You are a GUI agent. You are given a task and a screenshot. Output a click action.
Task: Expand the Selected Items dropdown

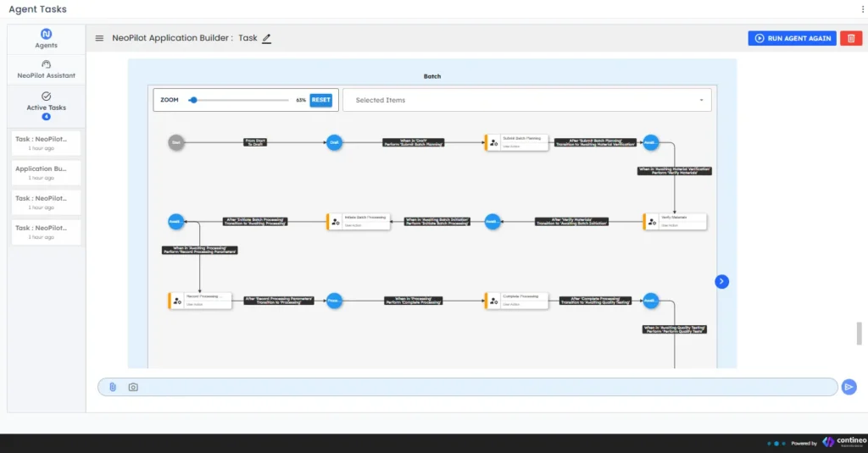click(527, 100)
